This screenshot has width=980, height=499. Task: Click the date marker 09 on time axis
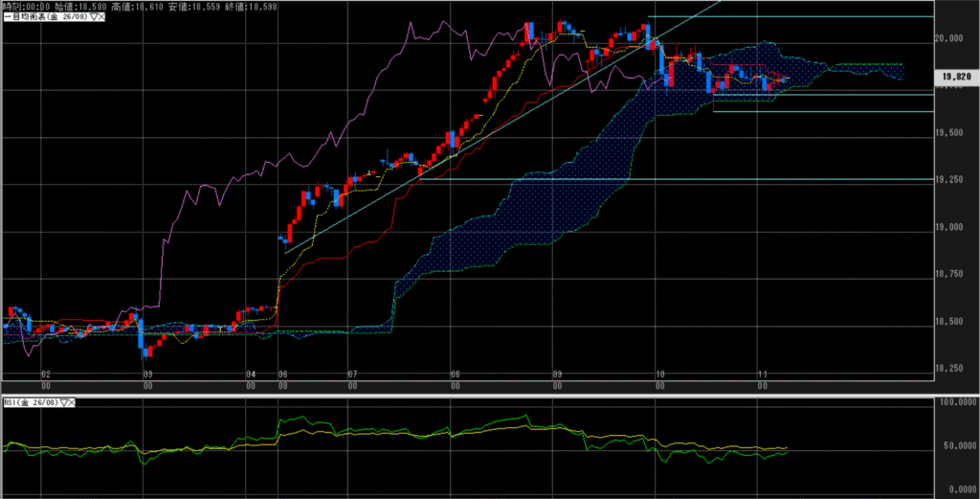[556, 374]
